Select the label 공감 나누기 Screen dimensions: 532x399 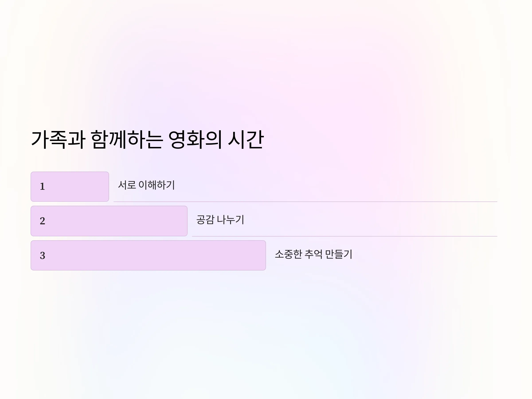[220, 220]
